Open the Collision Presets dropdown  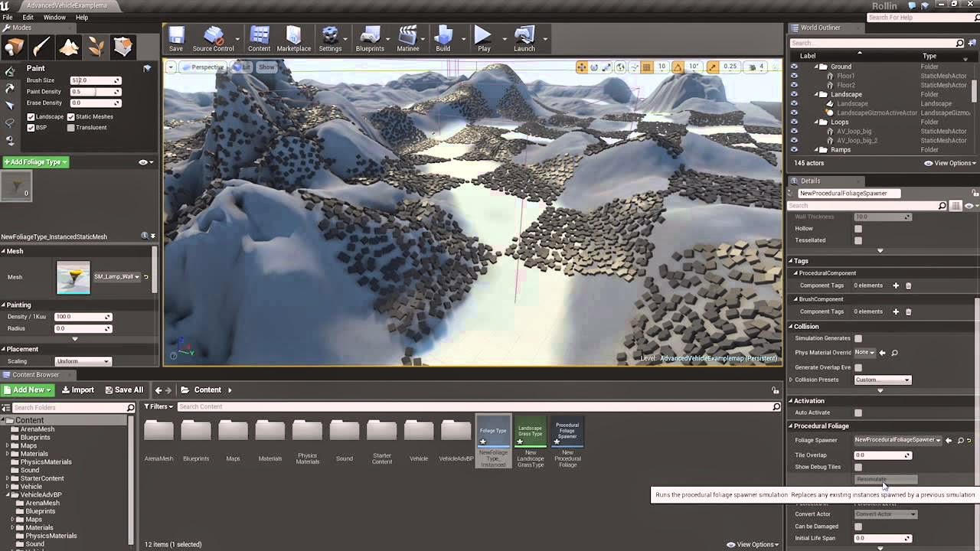(883, 380)
